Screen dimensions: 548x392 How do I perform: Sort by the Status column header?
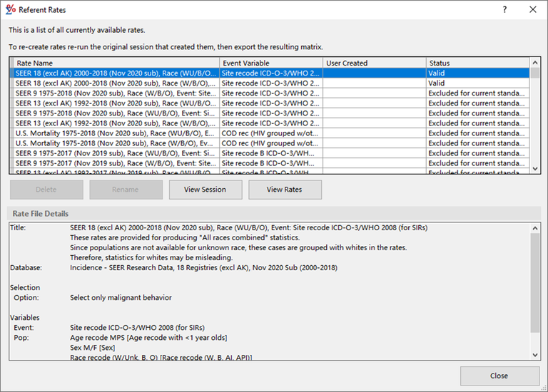[478, 63]
